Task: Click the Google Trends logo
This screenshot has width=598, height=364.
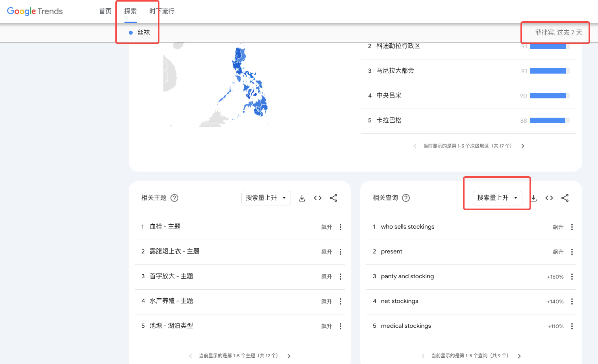Action: (35, 11)
